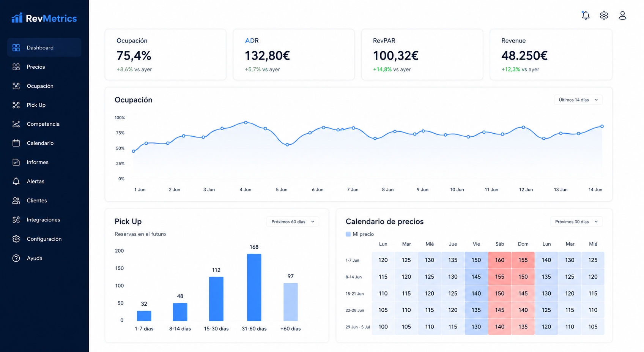This screenshot has width=644, height=352.
Task: Click the '+8,6% vs ayer' occupancy change
Action: [134, 69]
